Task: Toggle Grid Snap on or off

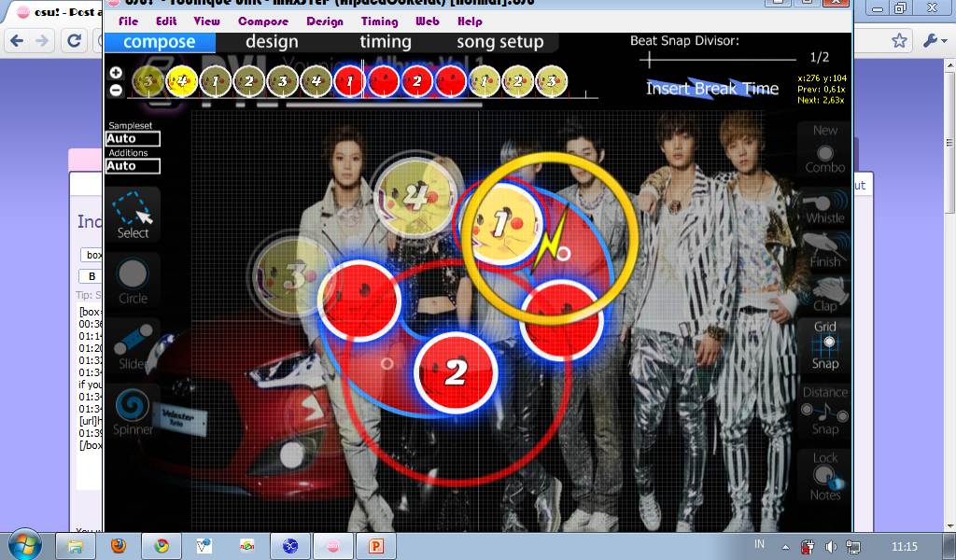Action: click(825, 345)
